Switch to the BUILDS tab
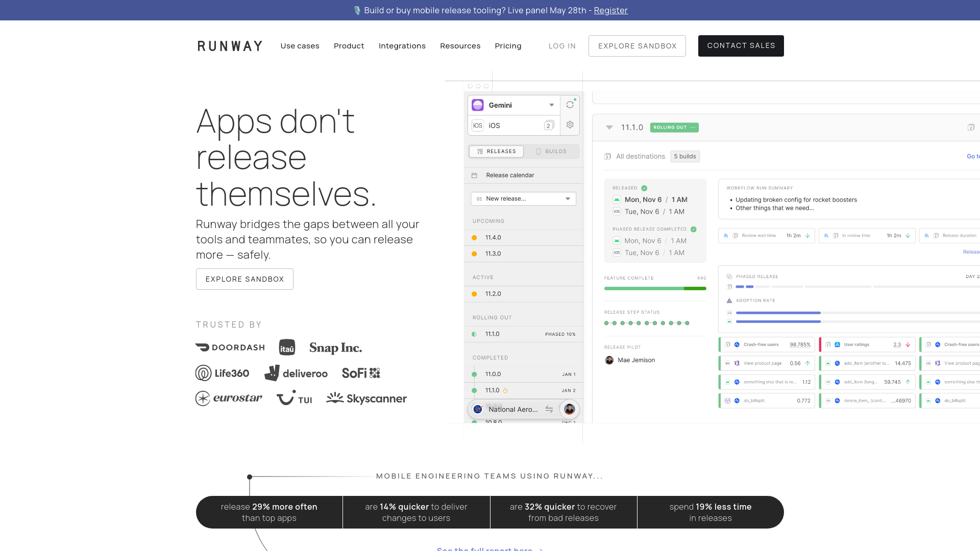Viewport: 980px width, 551px height. 551,152
